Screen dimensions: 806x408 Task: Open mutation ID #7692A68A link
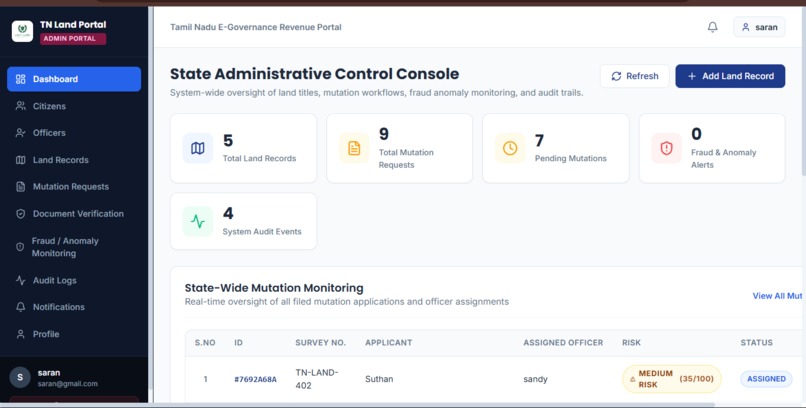(255, 379)
